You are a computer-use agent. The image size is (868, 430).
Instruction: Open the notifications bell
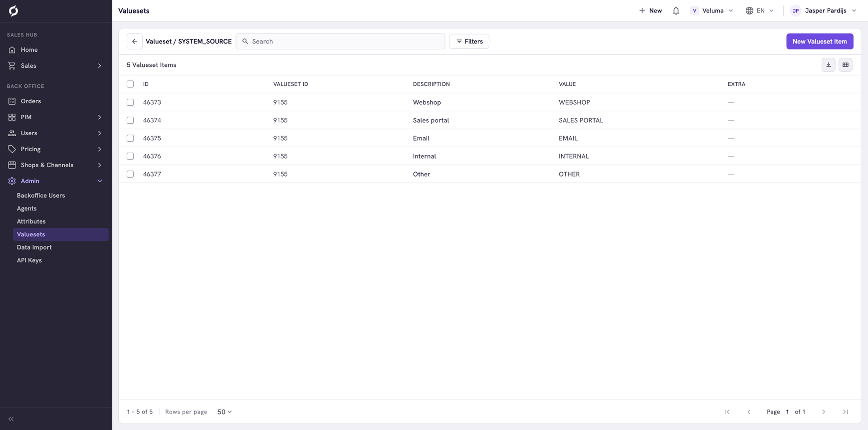click(676, 10)
